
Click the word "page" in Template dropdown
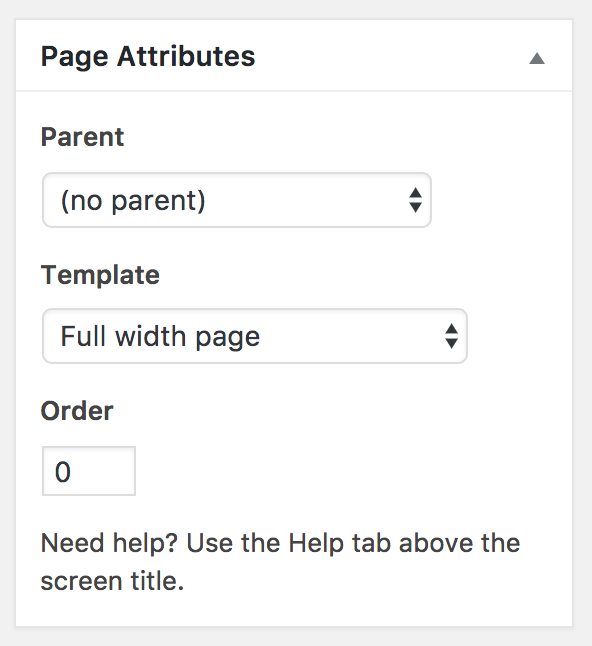coord(228,339)
